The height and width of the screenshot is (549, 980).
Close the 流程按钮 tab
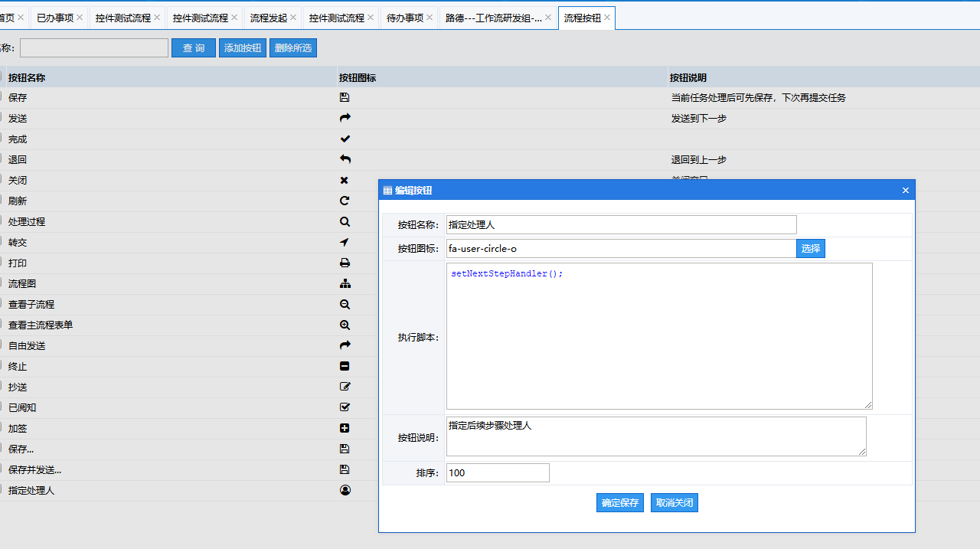(607, 17)
